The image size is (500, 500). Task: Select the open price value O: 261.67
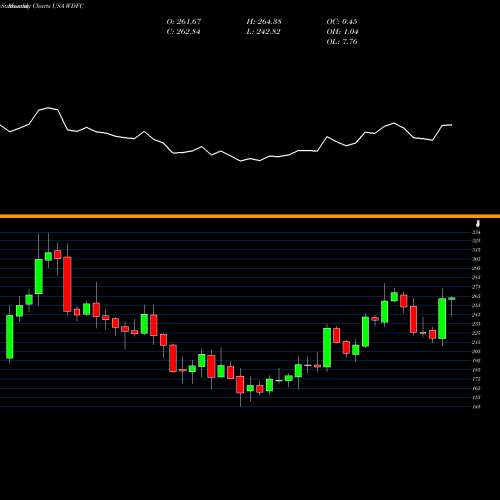coord(184,21)
